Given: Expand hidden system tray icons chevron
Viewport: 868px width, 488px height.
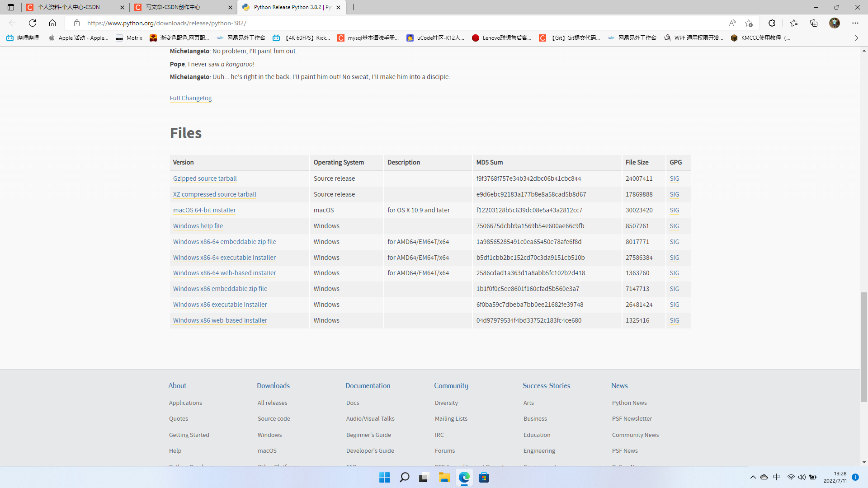Looking at the screenshot, I should click(753, 477).
